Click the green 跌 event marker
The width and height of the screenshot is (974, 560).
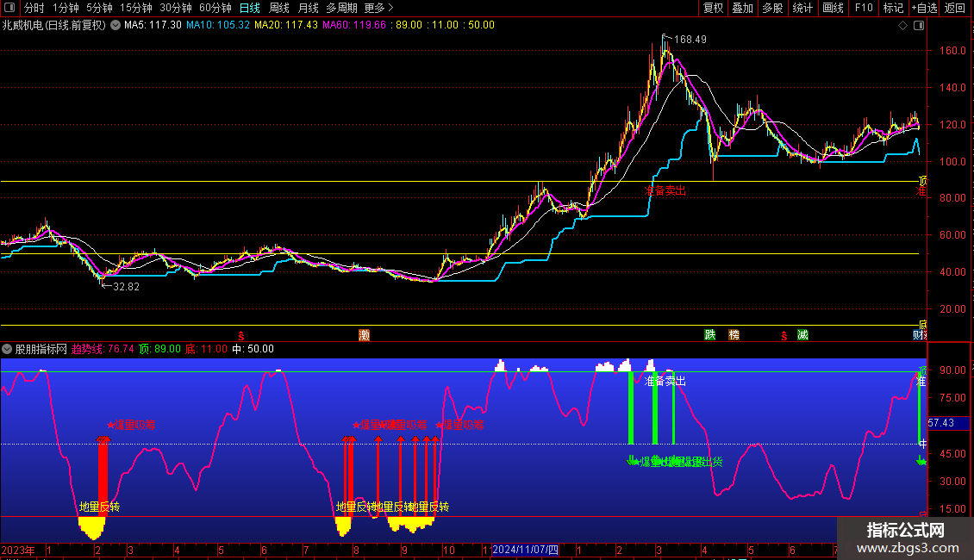(710, 335)
